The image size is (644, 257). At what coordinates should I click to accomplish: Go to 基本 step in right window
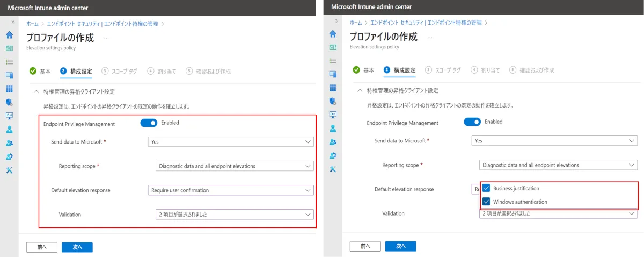tap(364, 70)
